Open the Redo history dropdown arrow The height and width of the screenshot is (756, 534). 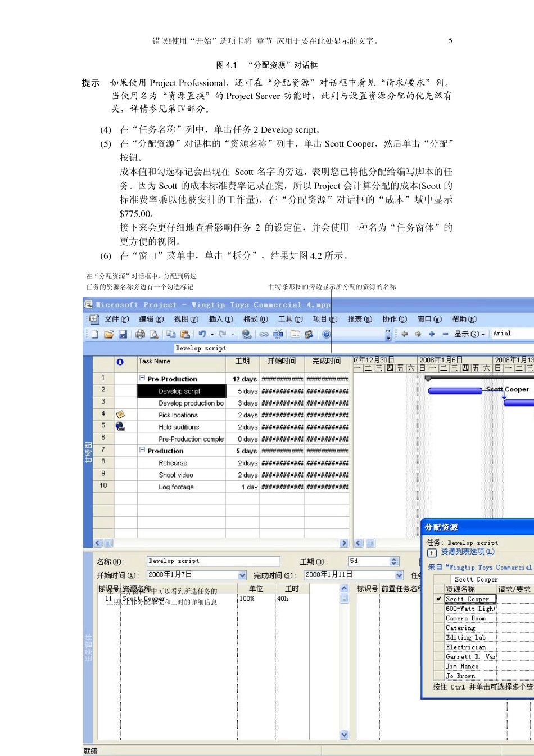coord(233,335)
